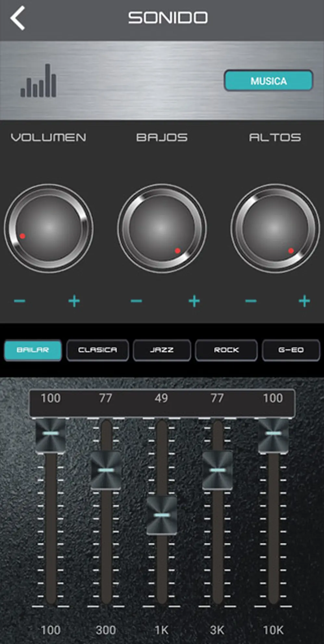The image size is (324, 644).
Task: Click the SONIDO screen title
Action: pos(168,18)
